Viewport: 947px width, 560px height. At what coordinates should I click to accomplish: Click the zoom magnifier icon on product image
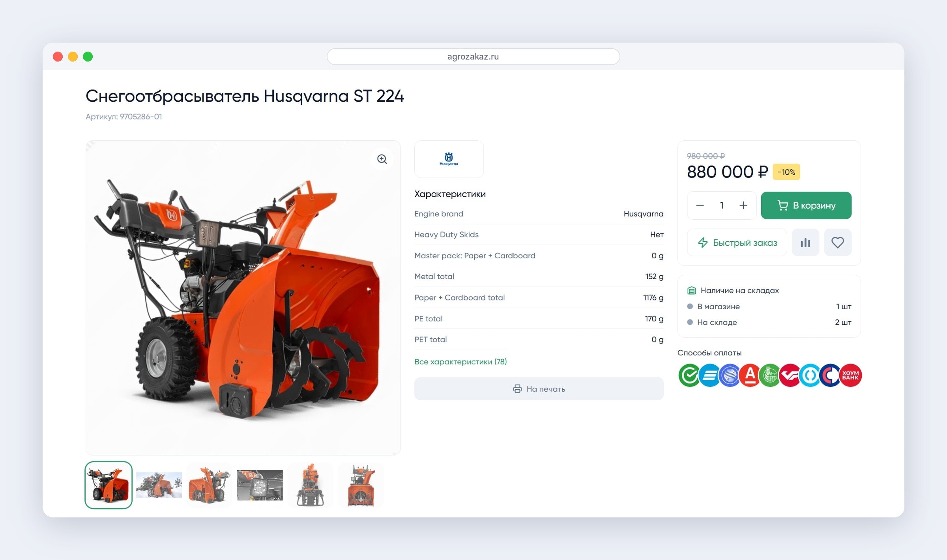click(x=382, y=159)
